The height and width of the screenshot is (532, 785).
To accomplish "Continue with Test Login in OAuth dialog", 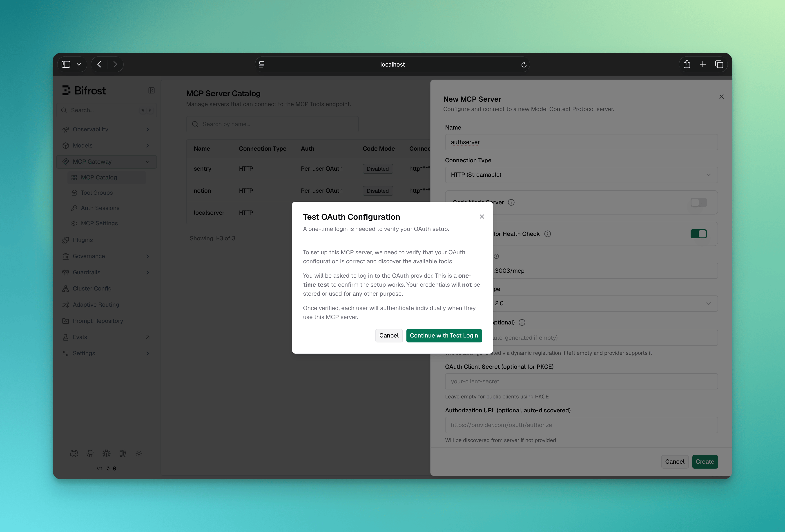I will (x=444, y=335).
